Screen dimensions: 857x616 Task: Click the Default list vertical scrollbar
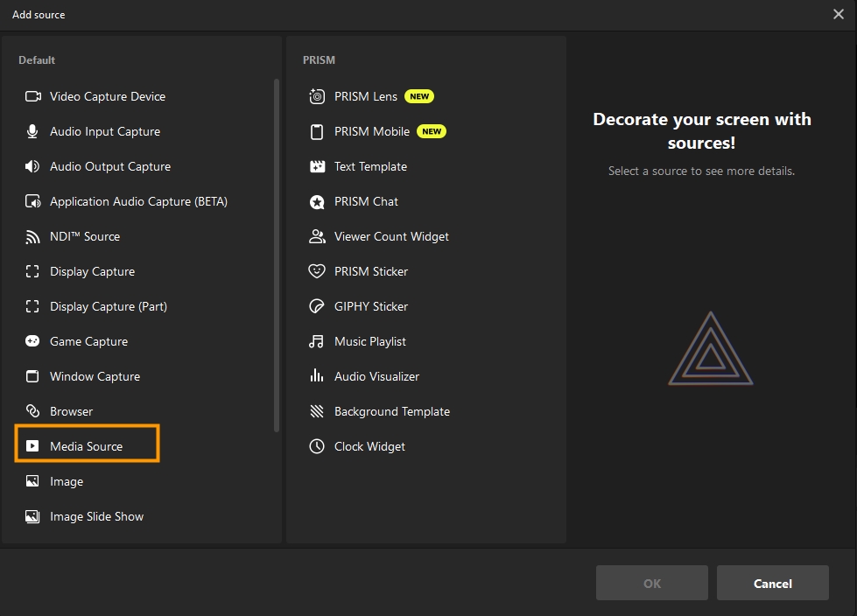point(277,254)
